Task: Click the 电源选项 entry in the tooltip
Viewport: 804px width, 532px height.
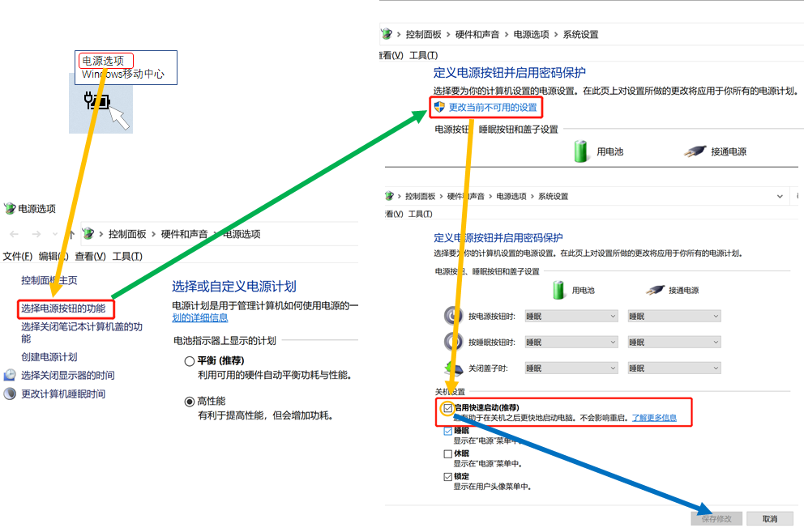Action: pyautogui.click(x=104, y=61)
